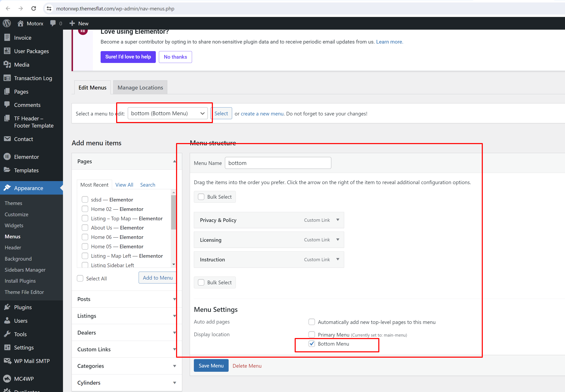Click the User Packages sidebar icon

click(7, 51)
